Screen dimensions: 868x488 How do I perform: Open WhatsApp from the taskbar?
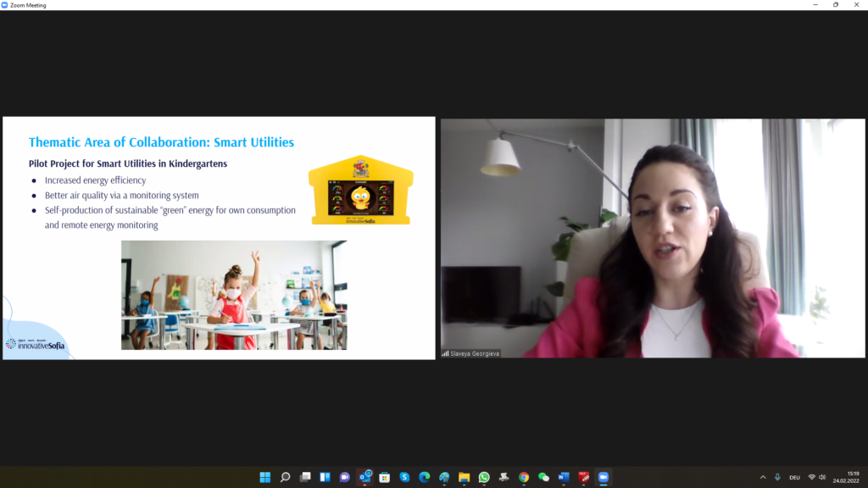tap(484, 477)
